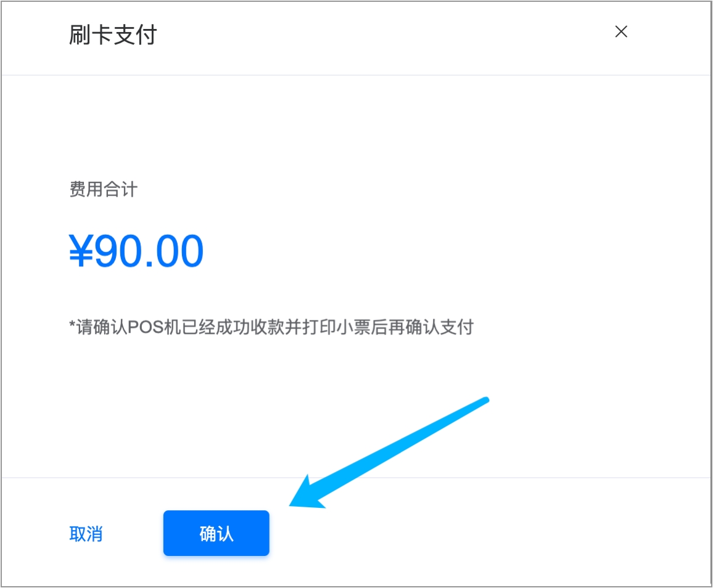Click the blue 确认 button
Screen dimensions: 713x588
click(x=216, y=533)
